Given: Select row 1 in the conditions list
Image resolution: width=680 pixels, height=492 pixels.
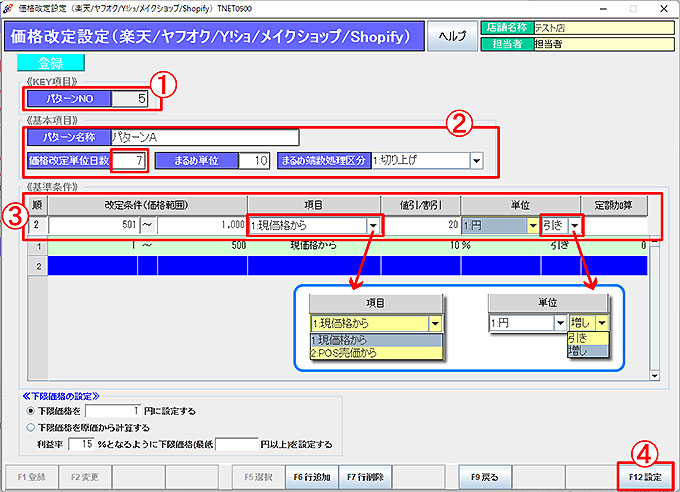Looking at the screenshot, I should [x=340, y=245].
